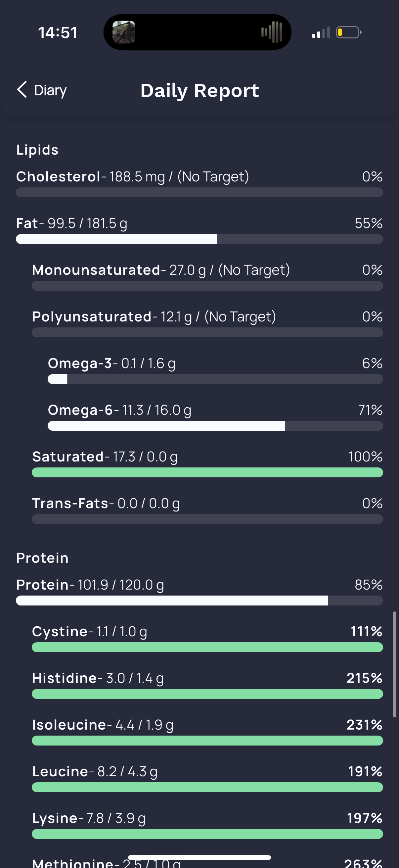Tap the green Saturated fat bar
Image resolution: width=399 pixels, height=868 pixels.
pyautogui.click(x=207, y=472)
